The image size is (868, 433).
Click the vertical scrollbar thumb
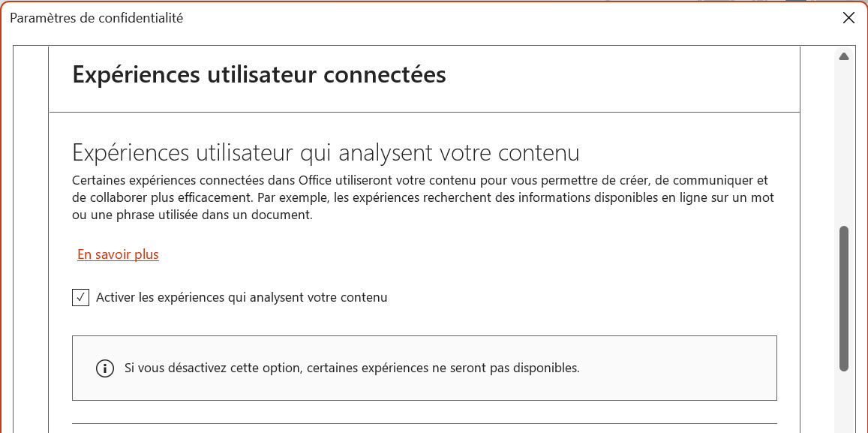click(x=844, y=298)
